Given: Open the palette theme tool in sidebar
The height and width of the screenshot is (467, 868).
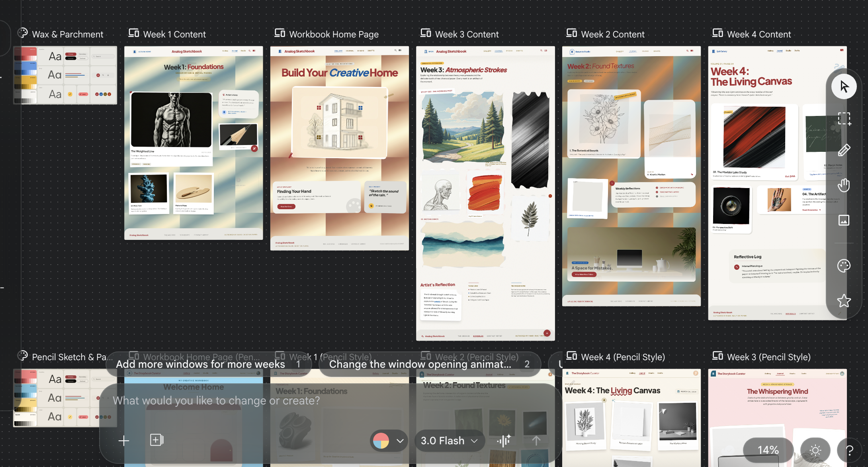Looking at the screenshot, I should 844,266.
